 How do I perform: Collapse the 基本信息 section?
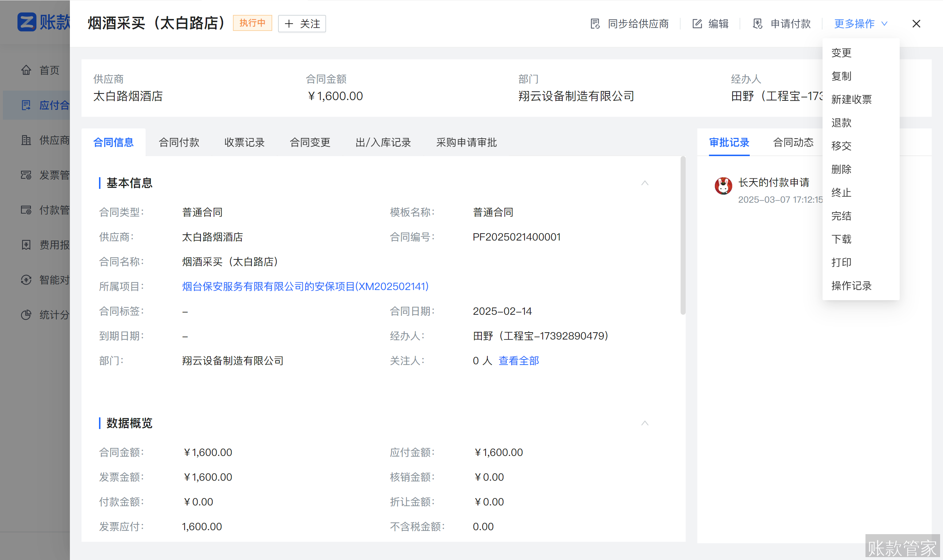pos(645,183)
